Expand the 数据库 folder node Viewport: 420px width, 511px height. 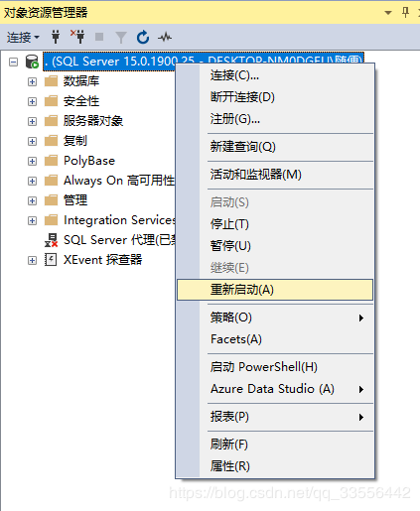32,81
